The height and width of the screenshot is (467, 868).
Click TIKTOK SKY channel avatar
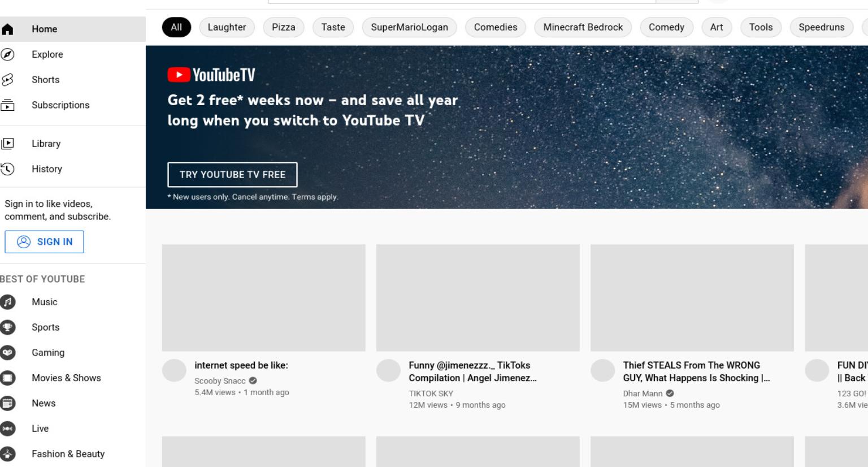(388, 370)
